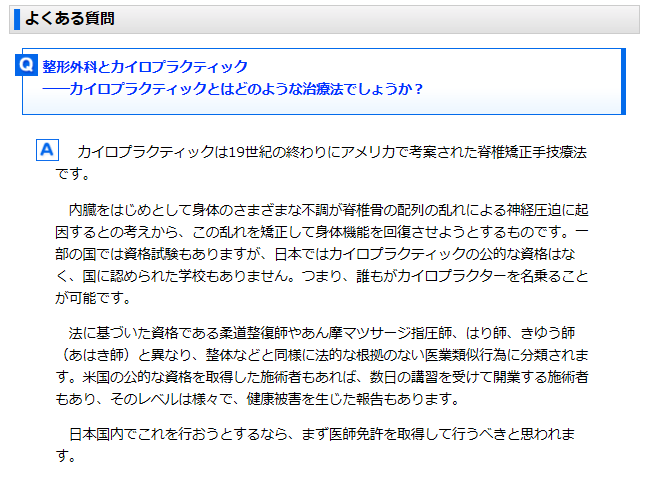Click the line starting す。米国の公的な資格
The image size is (648, 477).
[322, 377]
